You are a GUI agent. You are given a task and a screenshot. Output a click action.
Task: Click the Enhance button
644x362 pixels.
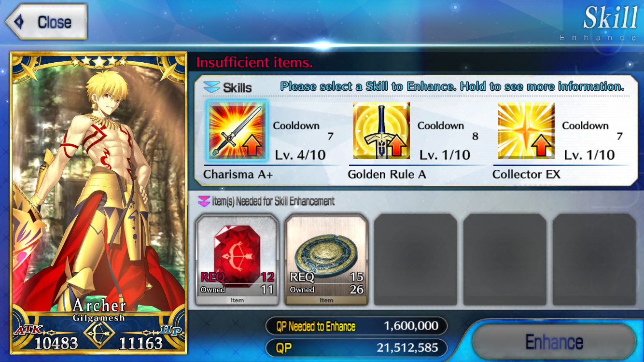click(x=554, y=342)
